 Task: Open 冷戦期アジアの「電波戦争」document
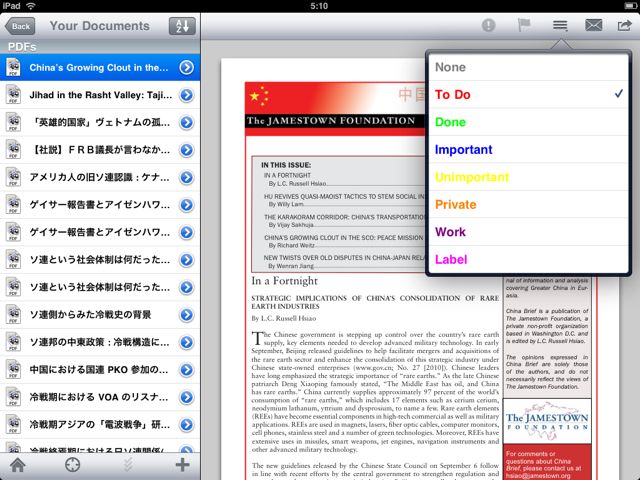pos(100,424)
